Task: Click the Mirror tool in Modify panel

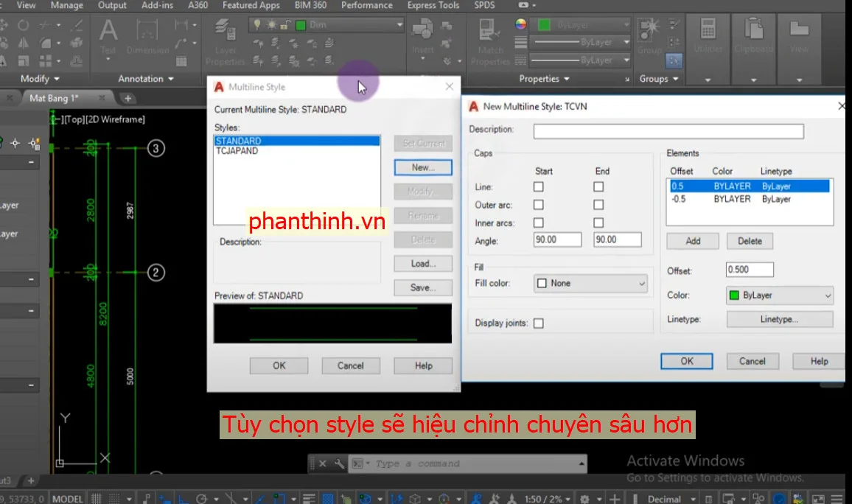Action: [23, 43]
